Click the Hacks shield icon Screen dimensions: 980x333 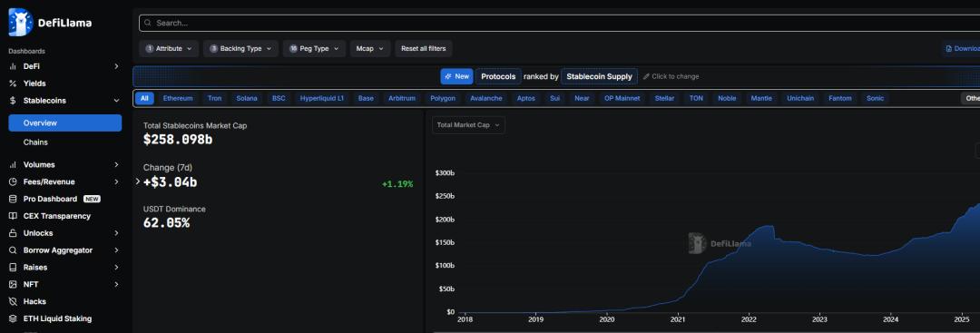pos(13,302)
